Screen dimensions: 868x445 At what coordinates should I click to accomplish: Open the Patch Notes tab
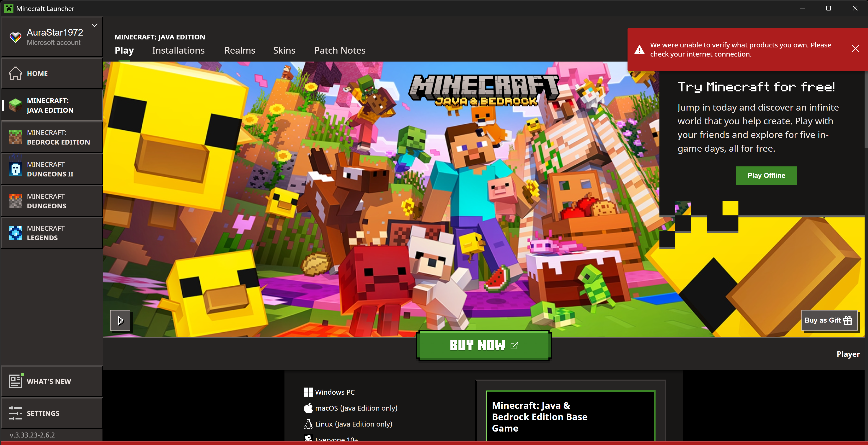340,50
